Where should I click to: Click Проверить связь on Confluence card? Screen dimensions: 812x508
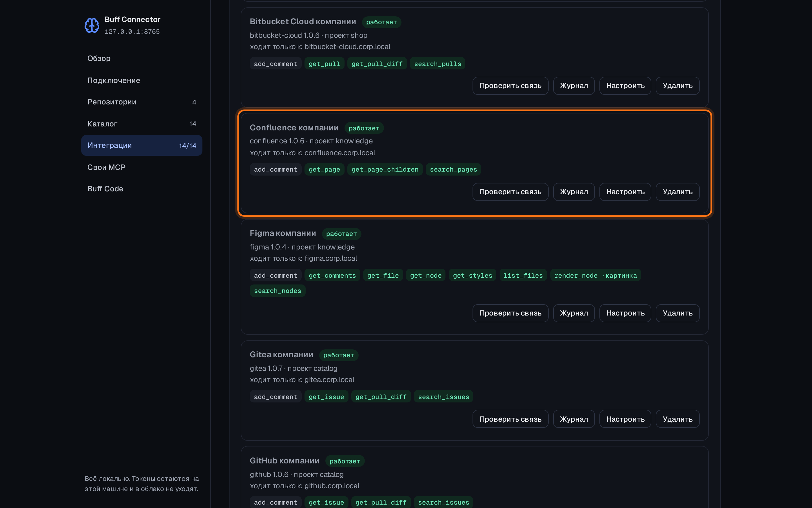click(510, 192)
